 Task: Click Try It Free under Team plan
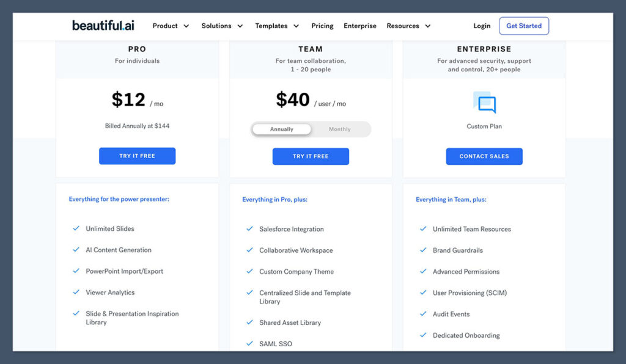click(311, 156)
